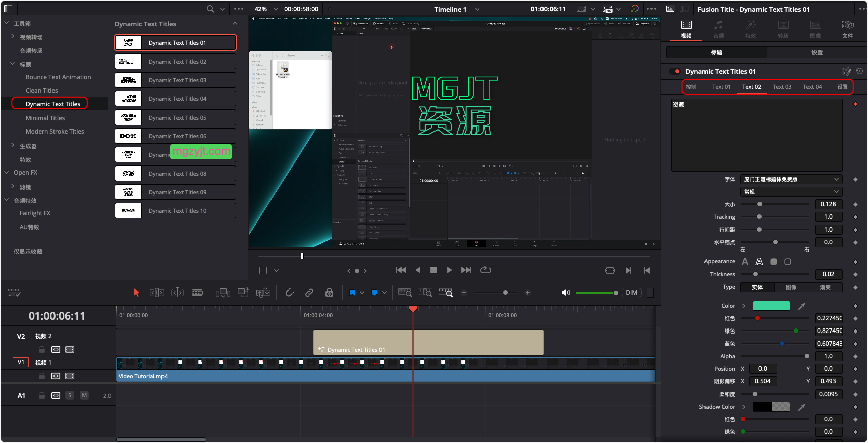Toggle the DIM audio button
The image size is (868, 443).
pos(631,293)
